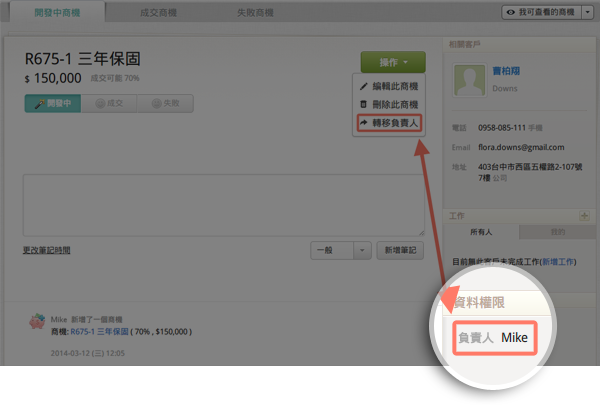This screenshot has height=405, width=600.
Task: Set deal status to 開發中
Action: coord(53,103)
